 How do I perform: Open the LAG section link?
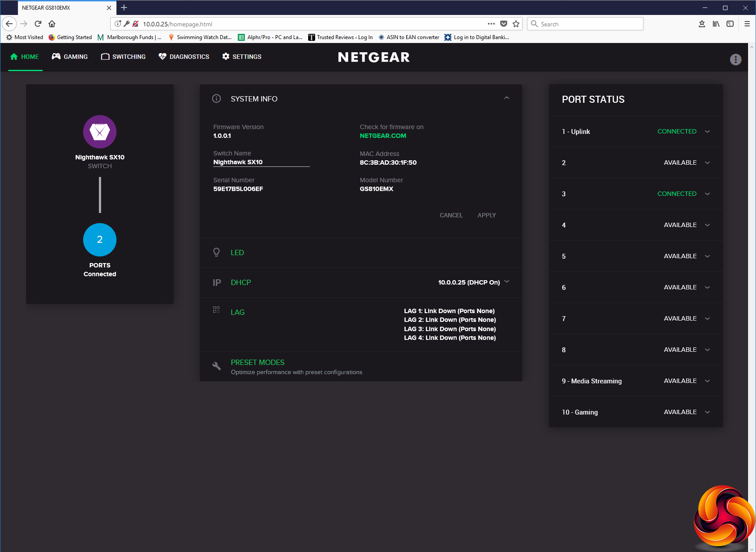[x=238, y=312]
